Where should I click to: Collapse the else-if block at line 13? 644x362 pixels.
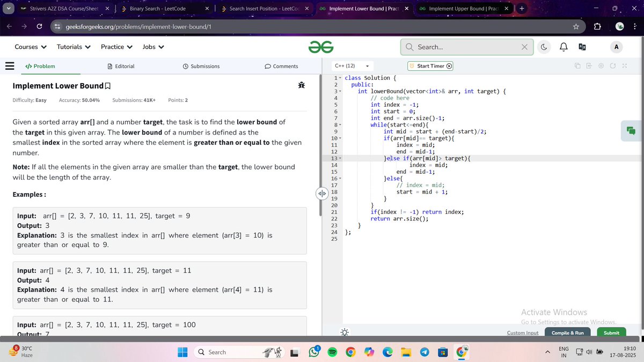340,159
